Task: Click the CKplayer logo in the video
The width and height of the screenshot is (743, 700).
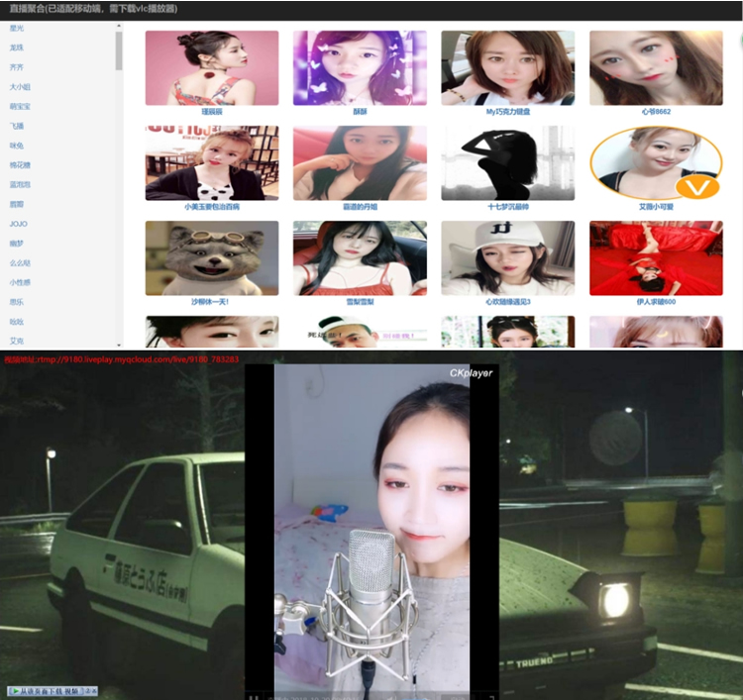Action: [471, 373]
